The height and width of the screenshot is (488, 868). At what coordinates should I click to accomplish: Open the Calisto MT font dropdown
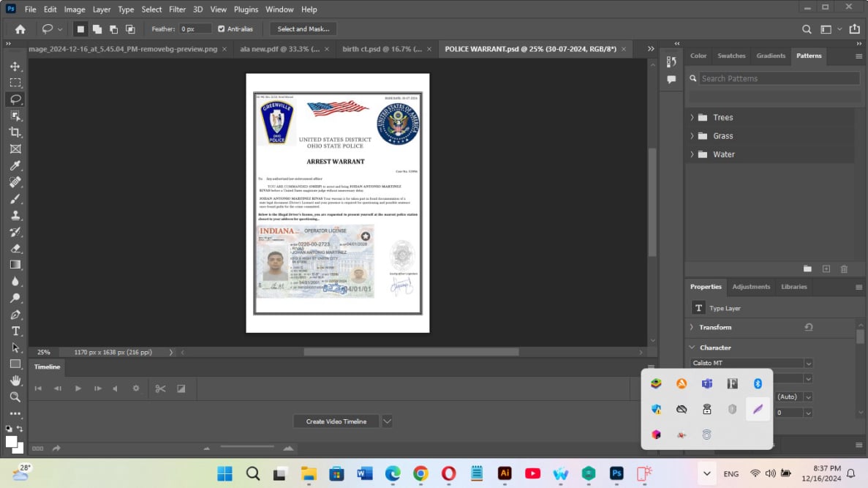(x=808, y=364)
